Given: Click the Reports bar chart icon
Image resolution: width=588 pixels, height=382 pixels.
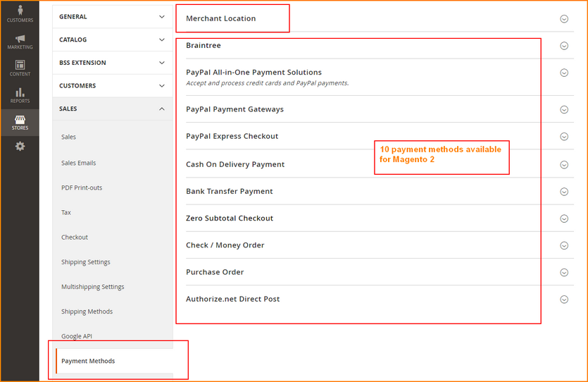Looking at the screenshot, I should click(20, 94).
